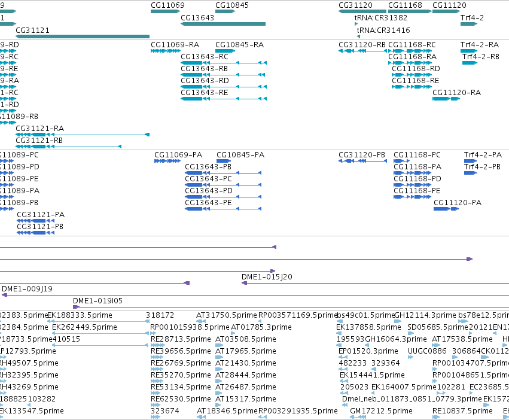Select the CG11120 gene label
The width and height of the screenshot is (509, 420).
[449, 5]
